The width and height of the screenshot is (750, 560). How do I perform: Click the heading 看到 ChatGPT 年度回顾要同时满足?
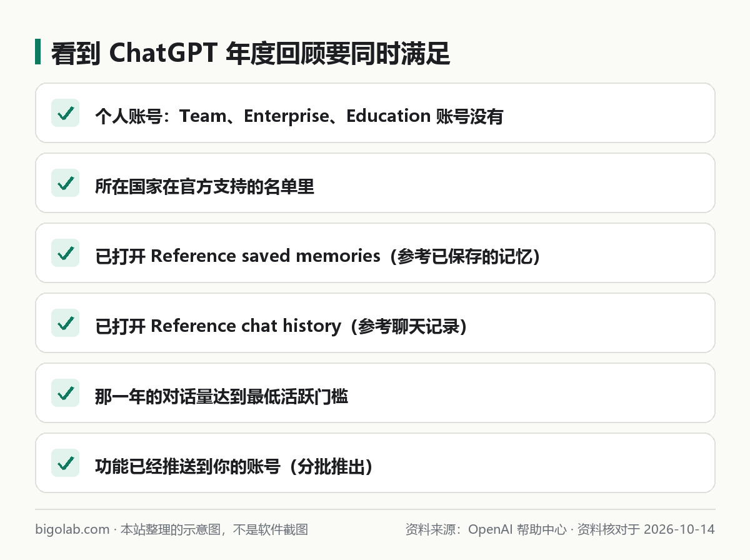tap(251, 54)
